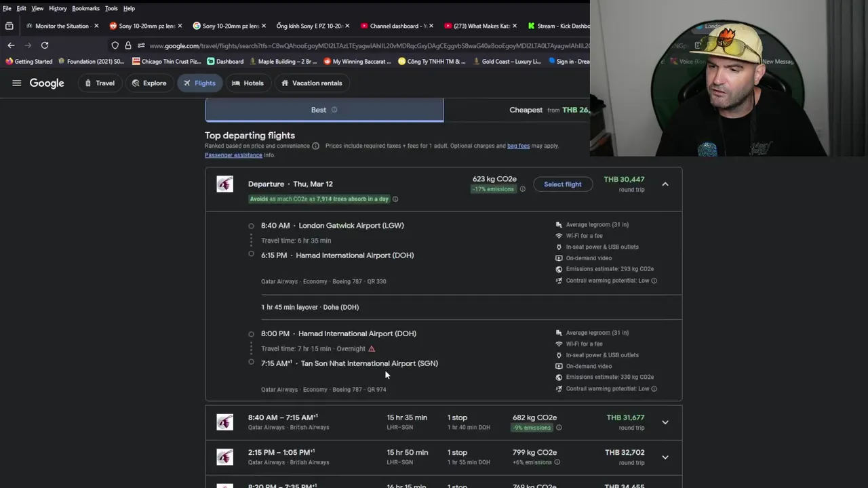Open the View menu
868x488 pixels.
click(37, 8)
